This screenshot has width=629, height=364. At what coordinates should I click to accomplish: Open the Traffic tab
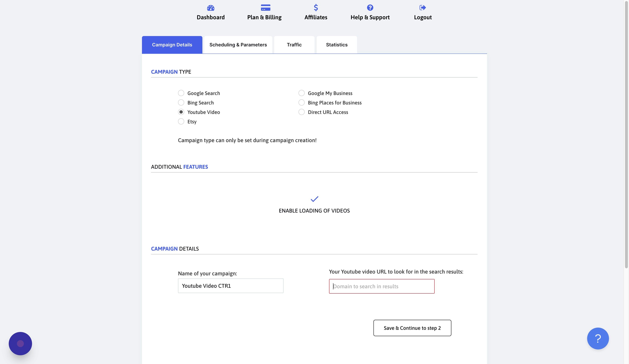coord(294,45)
